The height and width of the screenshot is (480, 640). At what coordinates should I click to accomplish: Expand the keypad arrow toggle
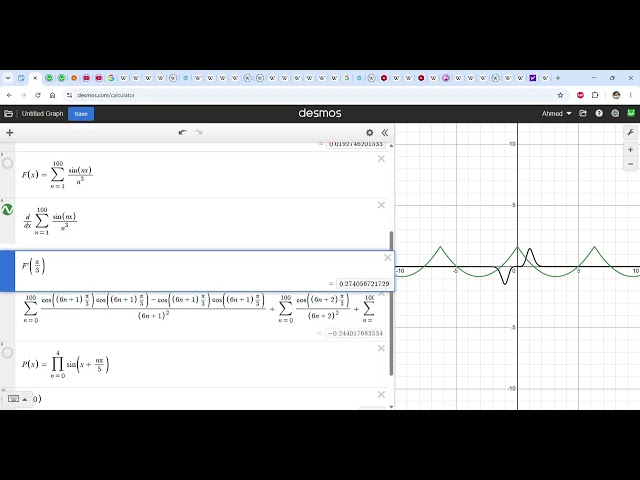[24, 399]
